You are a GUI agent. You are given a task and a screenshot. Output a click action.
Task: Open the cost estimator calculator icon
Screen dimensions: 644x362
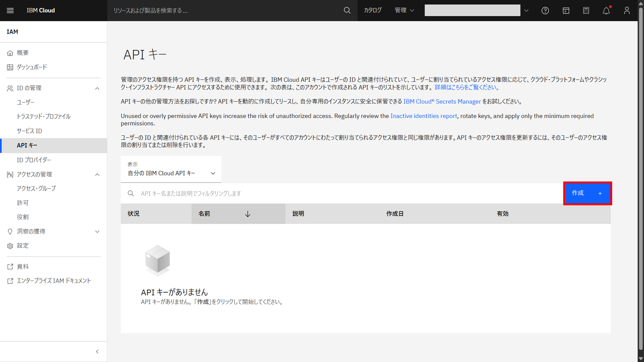click(586, 11)
